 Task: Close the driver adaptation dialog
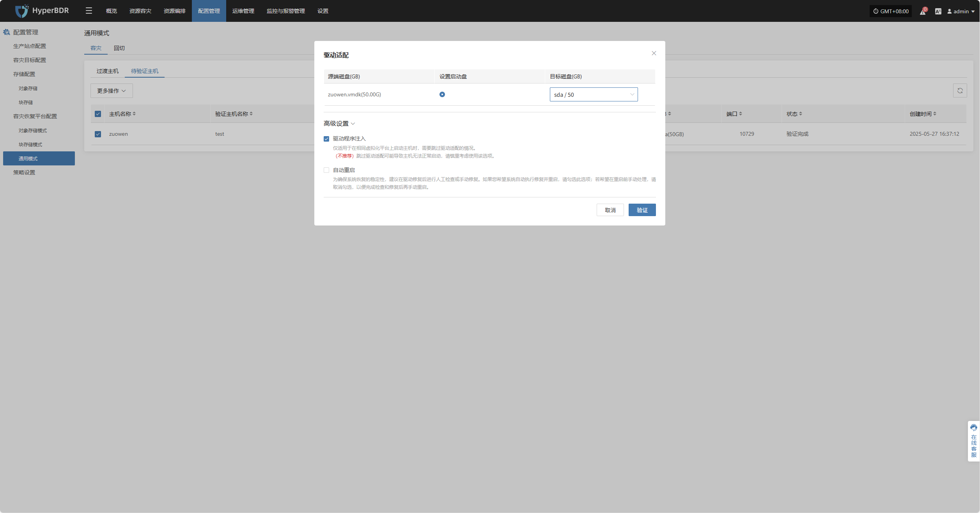tap(654, 53)
